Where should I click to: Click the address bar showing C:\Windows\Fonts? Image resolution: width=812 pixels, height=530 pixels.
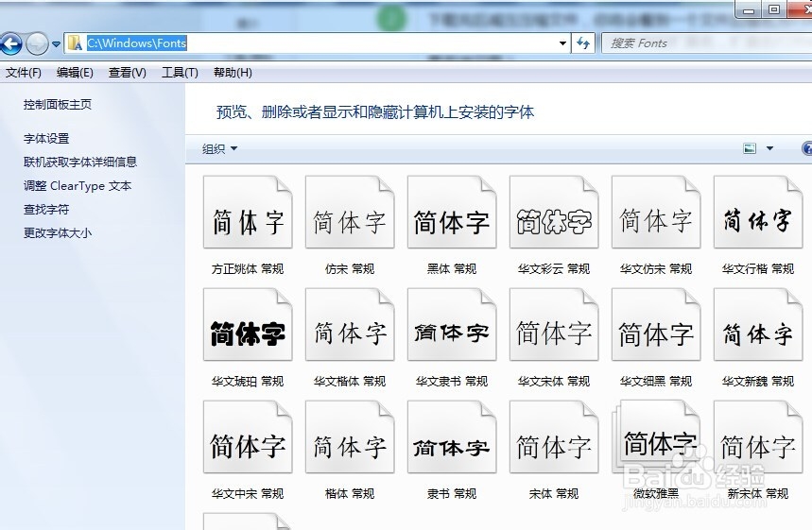tap(317, 43)
